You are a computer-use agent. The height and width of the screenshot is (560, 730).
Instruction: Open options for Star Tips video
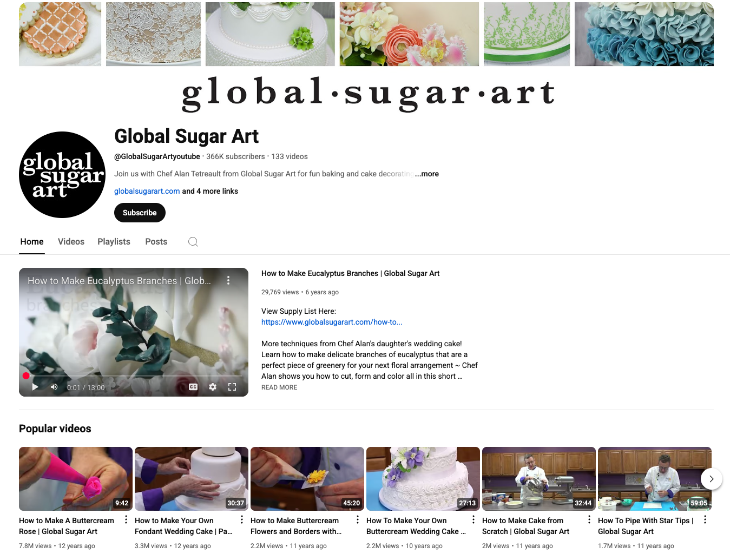click(x=705, y=519)
